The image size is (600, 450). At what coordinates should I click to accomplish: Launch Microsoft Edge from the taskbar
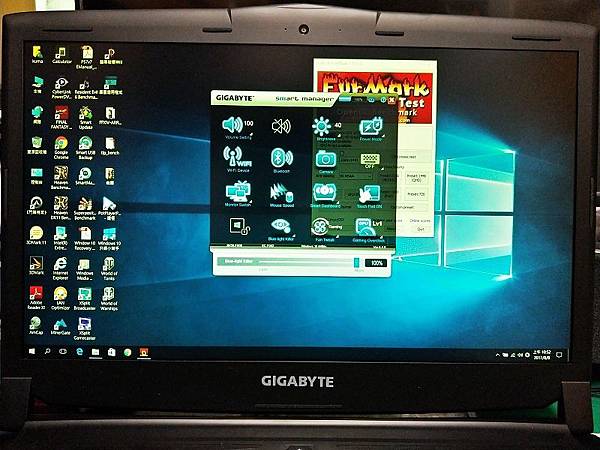(x=79, y=352)
